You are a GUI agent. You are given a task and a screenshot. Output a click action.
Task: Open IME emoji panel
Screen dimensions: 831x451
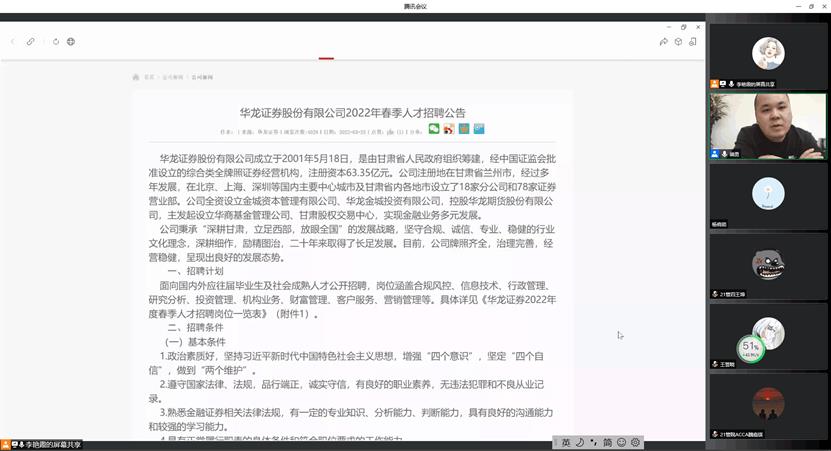pos(621,442)
